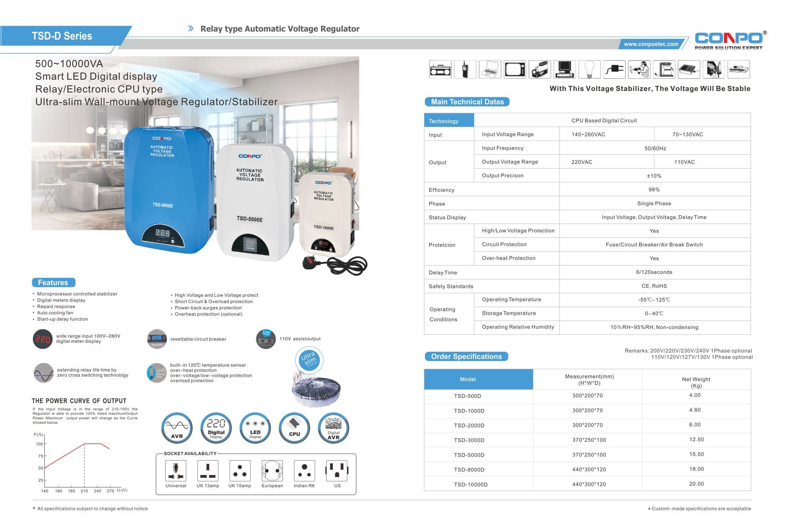Click the CE, RoHS safety standards value
Screen dimensions: 785x532
(x=654, y=286)
